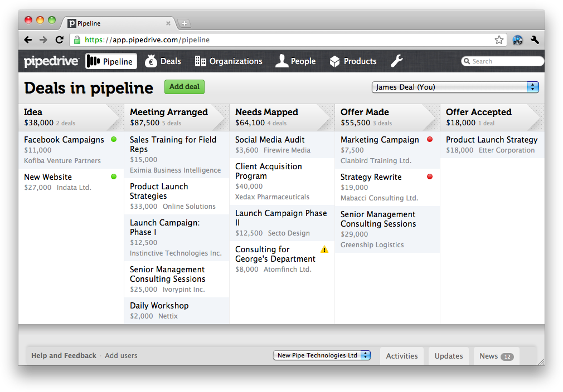Select the Offer Made stage header
Viewport: 563px width, 392px height.
pyautogui.click(x=387, y=117)
